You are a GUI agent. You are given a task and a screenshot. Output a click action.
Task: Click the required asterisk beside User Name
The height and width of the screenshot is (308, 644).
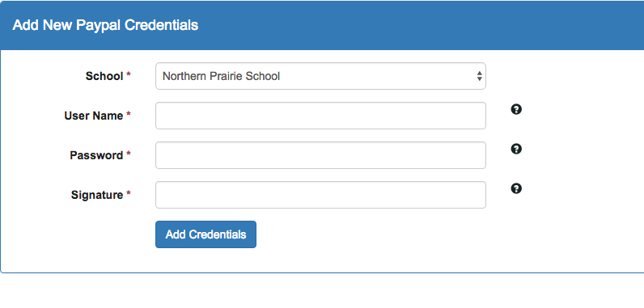pos(129,115)
